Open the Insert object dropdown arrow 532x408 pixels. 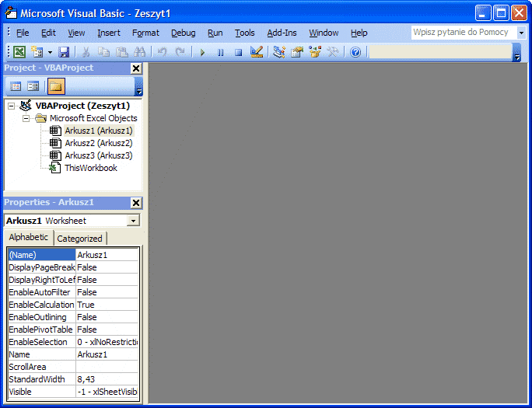click(x=51, y=52)
